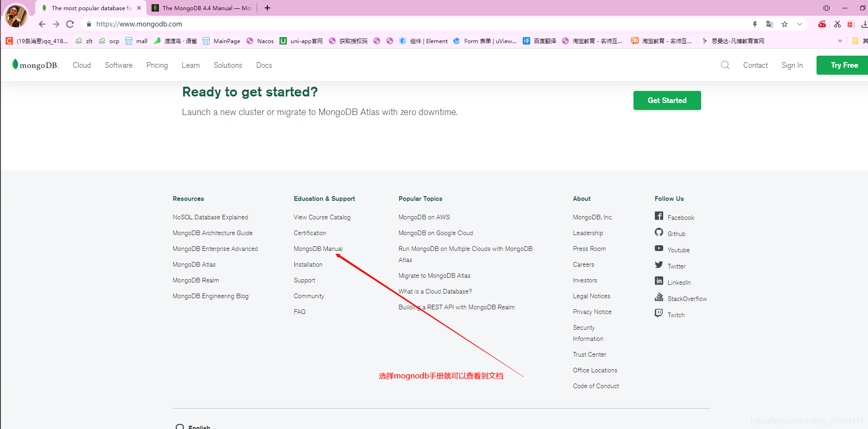Open the translate page icon

click(x=770, y=24)
